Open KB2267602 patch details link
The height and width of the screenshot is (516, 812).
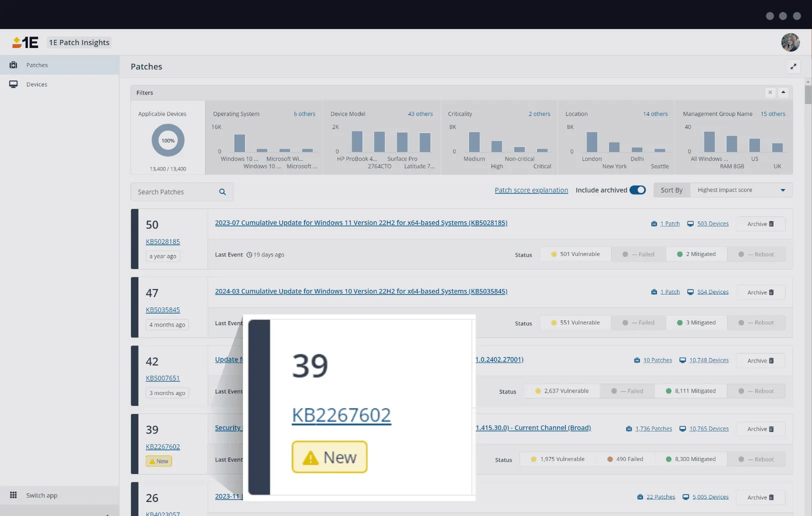341,414
